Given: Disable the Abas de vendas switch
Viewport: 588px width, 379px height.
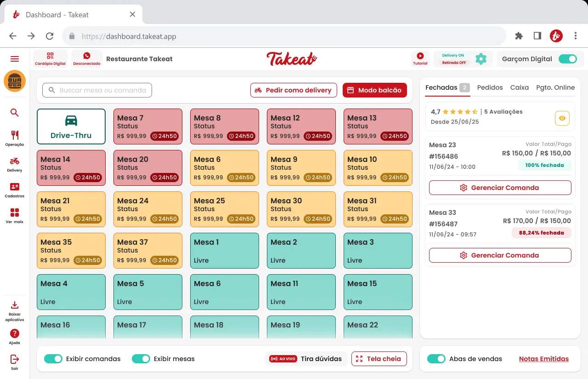Looking at the screenshot, I should pyautogui.click(x=436, y=359).
